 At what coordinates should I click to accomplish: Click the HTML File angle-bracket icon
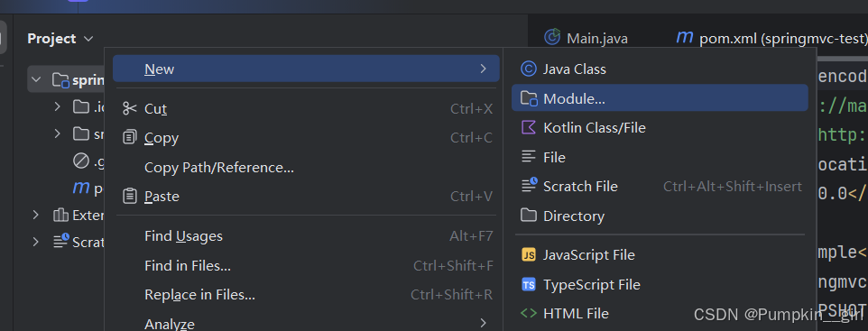pyautogui.click(x=529, y=313)
